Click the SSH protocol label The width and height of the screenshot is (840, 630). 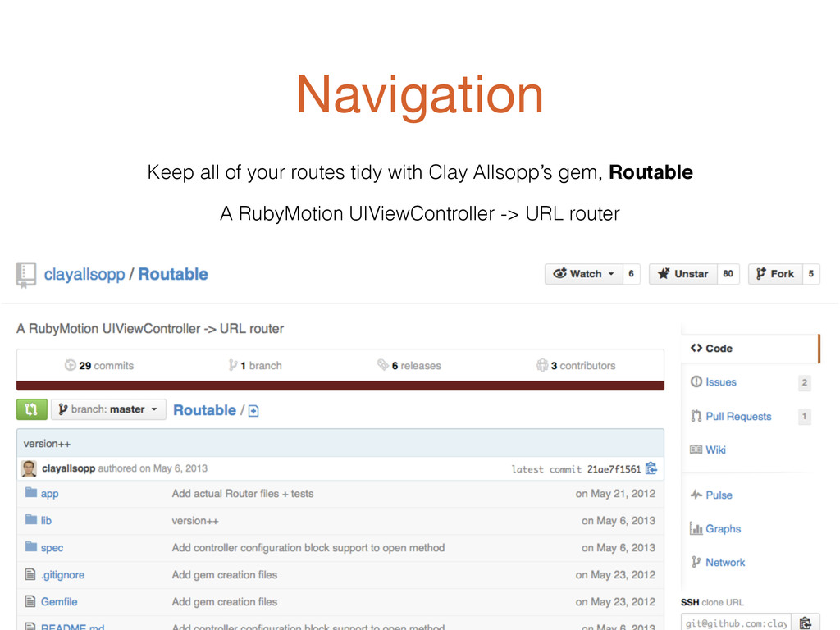[690, 602]
